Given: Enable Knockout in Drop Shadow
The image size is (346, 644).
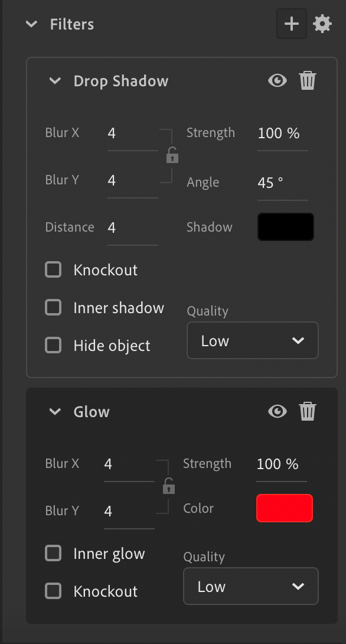Looking at the screenshot, I should click(x=53, y=269).
